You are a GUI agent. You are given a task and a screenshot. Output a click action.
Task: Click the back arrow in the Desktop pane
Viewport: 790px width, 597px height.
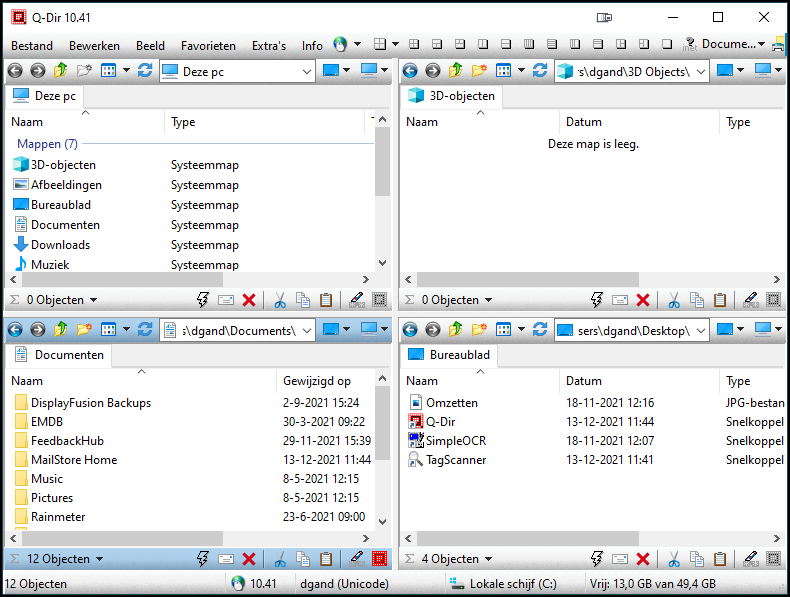[x=410, y=329]
